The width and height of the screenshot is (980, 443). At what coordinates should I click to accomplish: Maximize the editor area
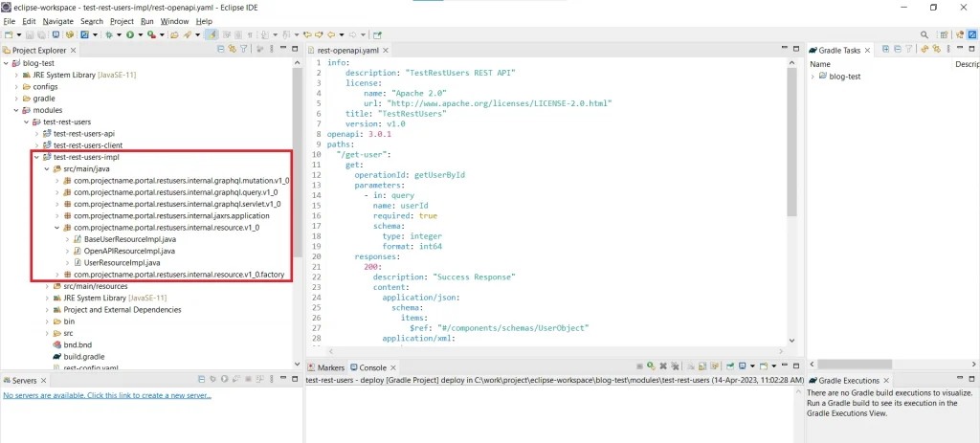796,49
